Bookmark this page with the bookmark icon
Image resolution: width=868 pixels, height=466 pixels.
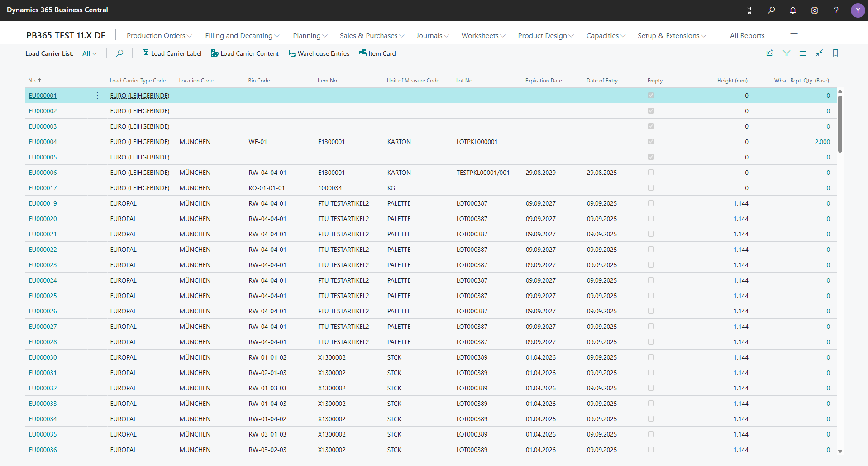[x=835, y=53]
